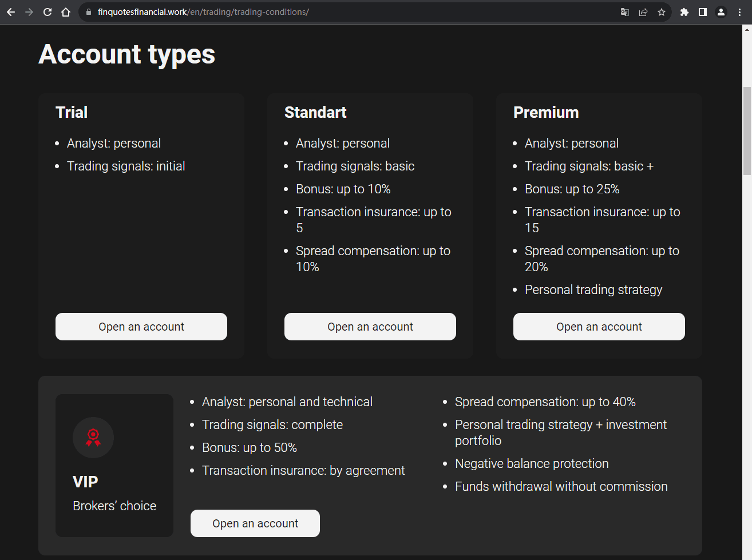Viewport: 752px width, 560px height.
Task: Click the VIP title text
Action: (85, 482)
